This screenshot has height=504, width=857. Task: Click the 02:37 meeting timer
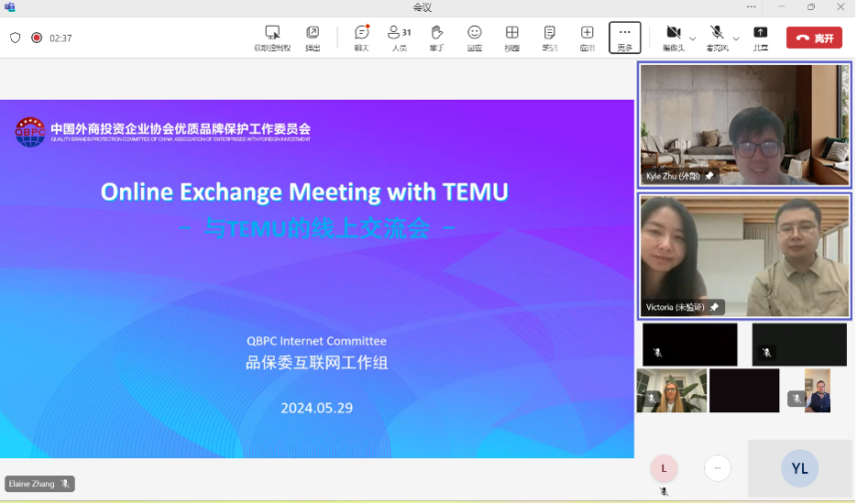click(60, 38)
